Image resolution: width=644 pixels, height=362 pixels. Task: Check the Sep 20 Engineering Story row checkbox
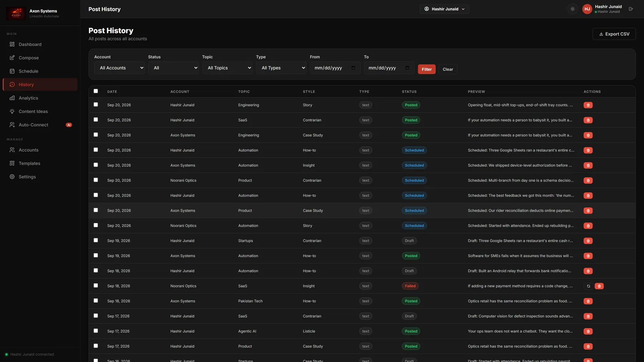[x=96, y=104]
